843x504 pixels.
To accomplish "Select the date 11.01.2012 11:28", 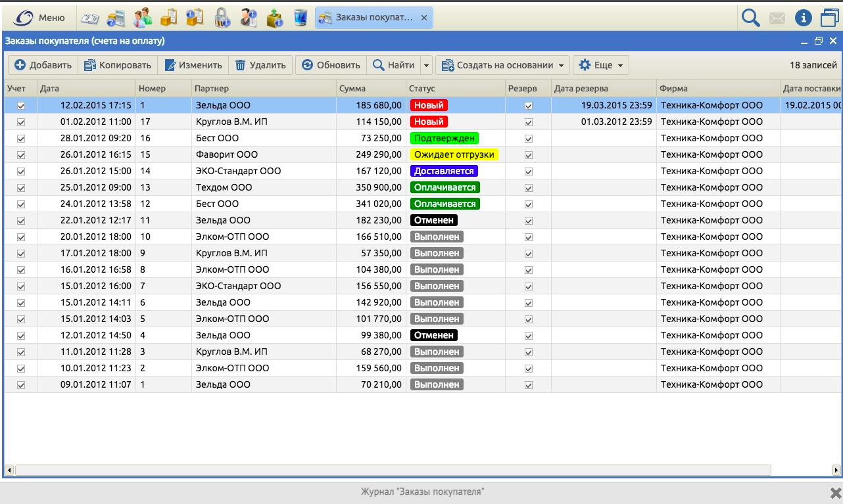I will (96, 352).
